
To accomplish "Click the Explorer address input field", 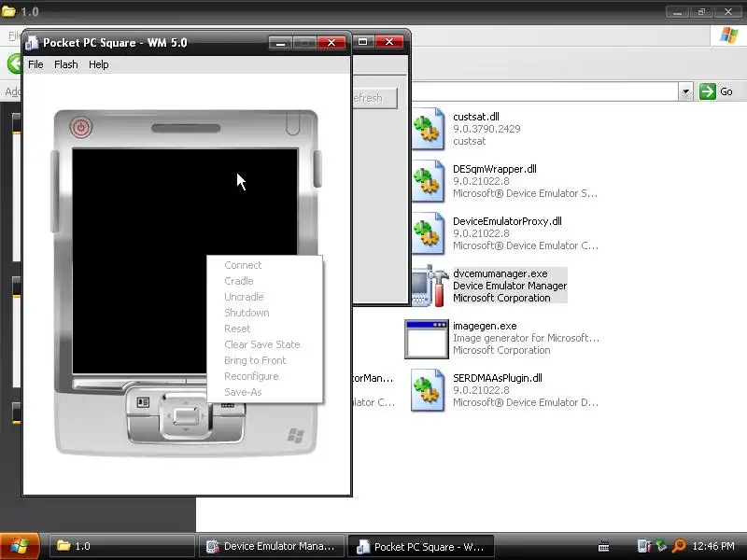I will pos(544,91).
